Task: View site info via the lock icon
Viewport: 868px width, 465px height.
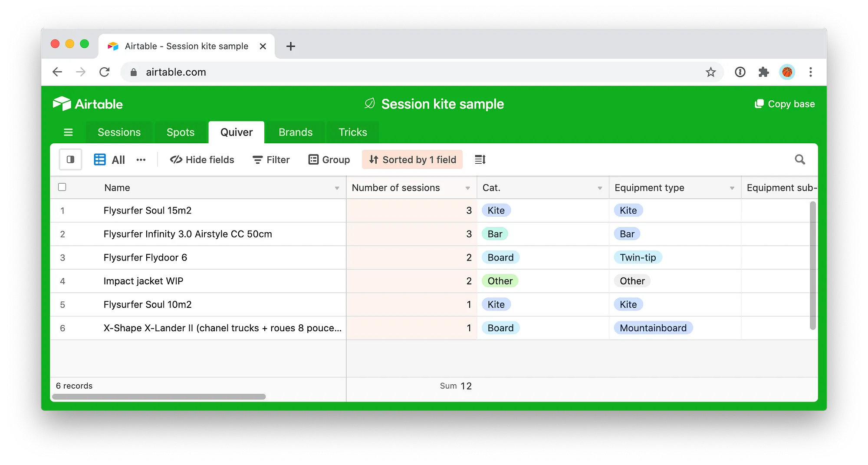Action: coord(134,72)
